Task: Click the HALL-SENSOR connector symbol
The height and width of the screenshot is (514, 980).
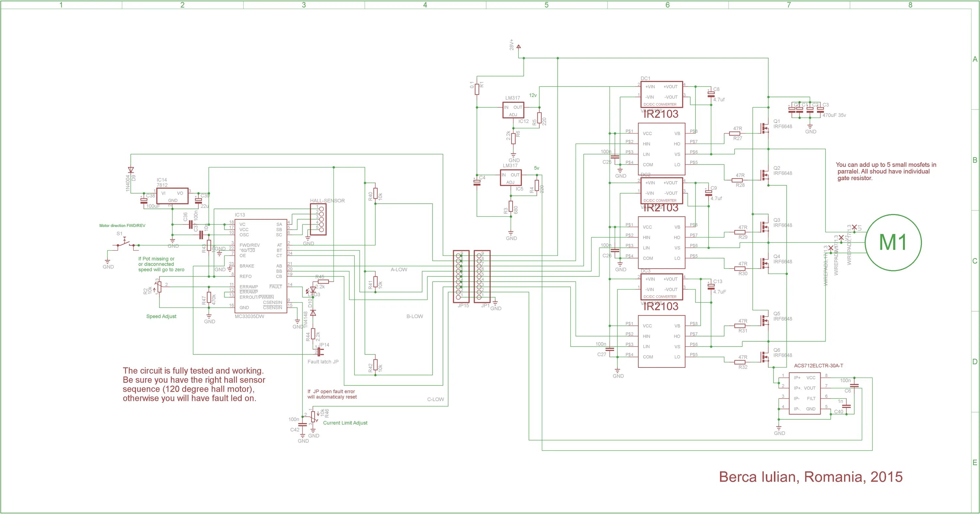Action: [318, 219]
